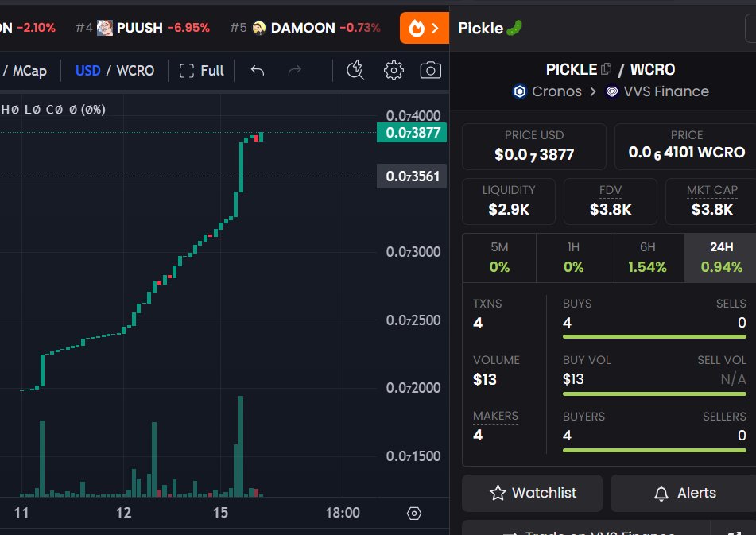Viewport: 756px width, 535px height.
Task: Click the LIQUIDITY $2.9K box
Action: [x=509, y=201]
